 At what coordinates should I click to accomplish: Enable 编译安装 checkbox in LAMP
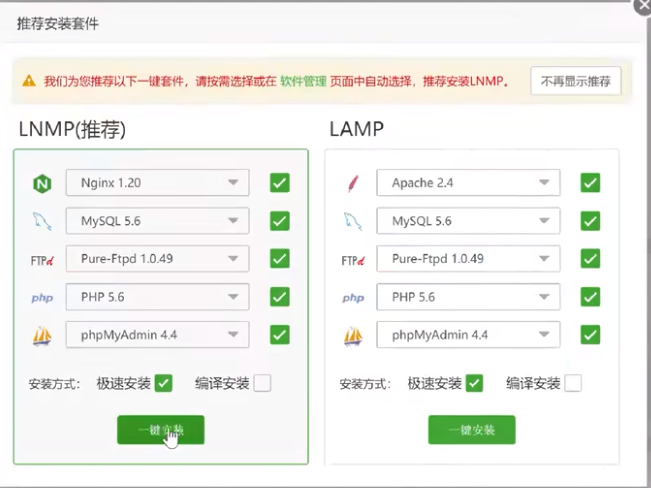(573, 383)
